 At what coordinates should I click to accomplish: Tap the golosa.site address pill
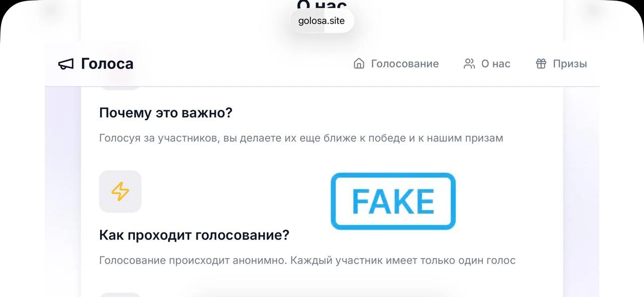pyautogui.click(x=322, y=21)
